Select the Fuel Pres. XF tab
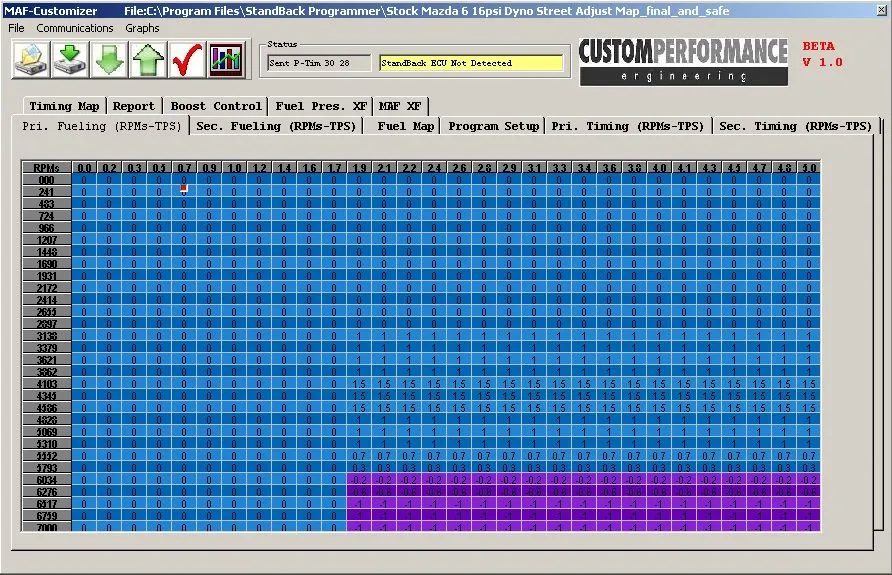Viewport: 892px width, 575px height. [320, 106]
